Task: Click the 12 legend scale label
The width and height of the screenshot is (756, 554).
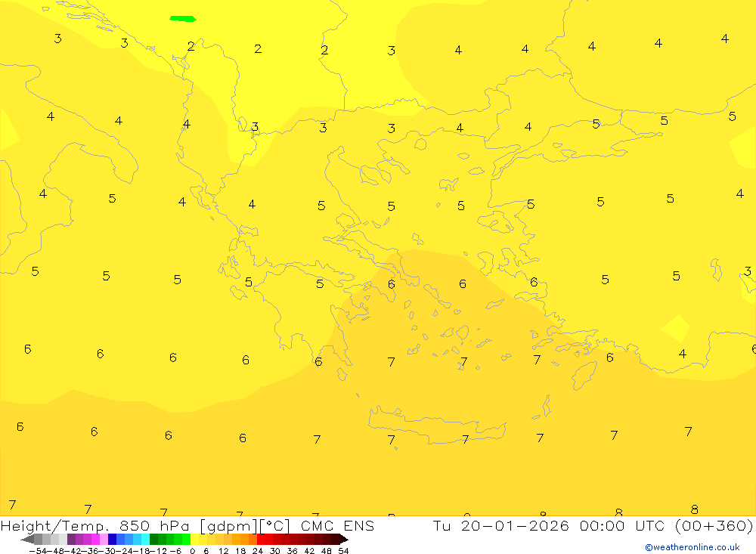Action: [223, 551]
